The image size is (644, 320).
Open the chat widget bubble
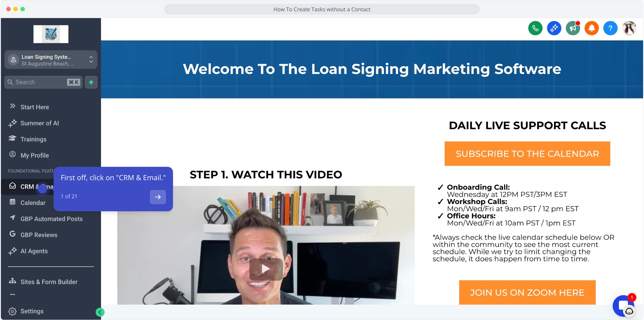tap(623, 306)
